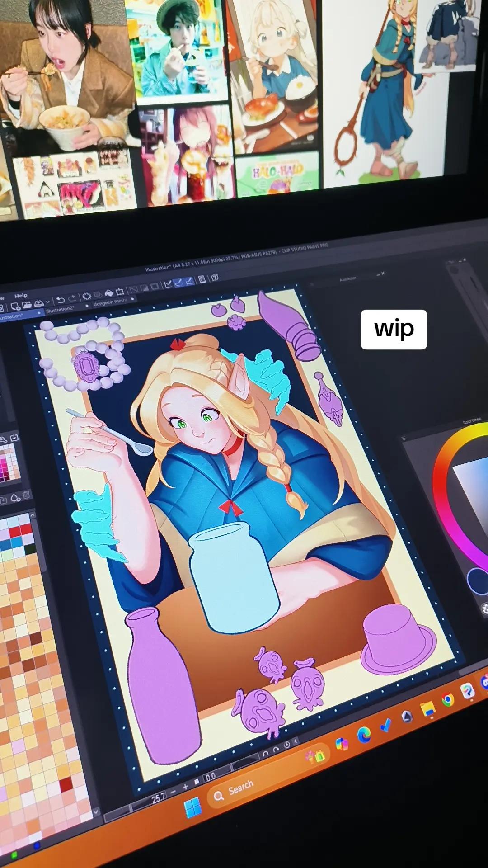Screen dimensions: 488x868
Task: Click the Support help question-mark icon
Action: click(x=215, y=277)
